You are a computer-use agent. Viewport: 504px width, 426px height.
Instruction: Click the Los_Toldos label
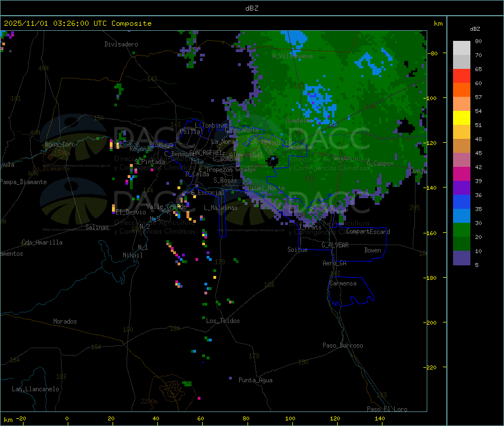pyautogui.click(x=223, y=321)
